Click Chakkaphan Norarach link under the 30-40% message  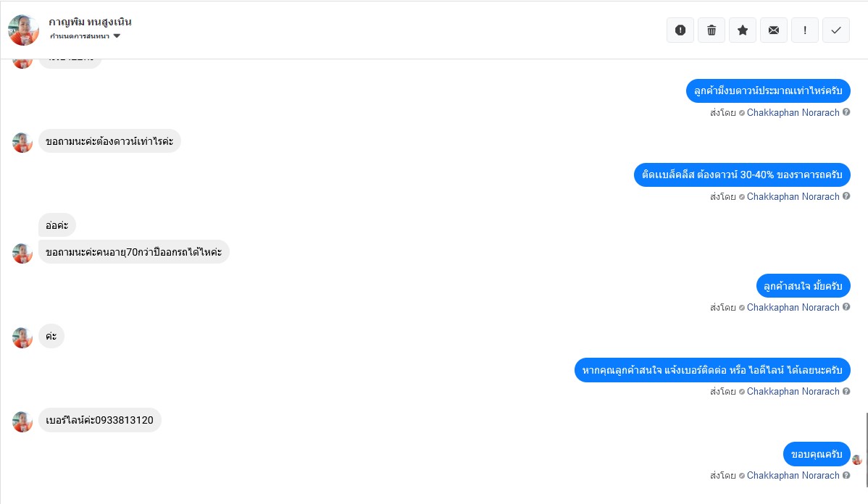tap(793, 197)
